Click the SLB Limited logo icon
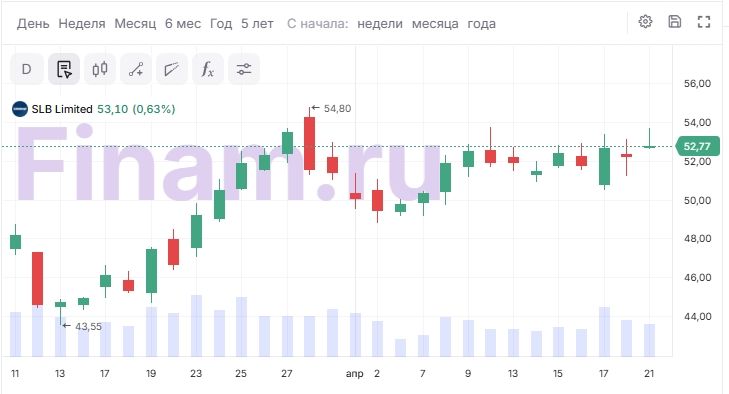Image resolution: width=729 pixels, height=394 pixels. coord(20,109)
